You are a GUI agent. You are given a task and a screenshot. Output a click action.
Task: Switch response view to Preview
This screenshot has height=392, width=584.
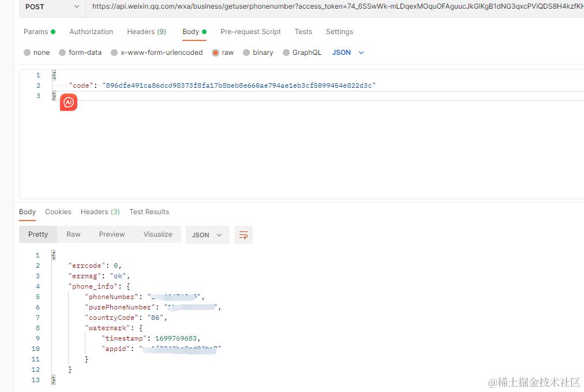pos(112,234)
